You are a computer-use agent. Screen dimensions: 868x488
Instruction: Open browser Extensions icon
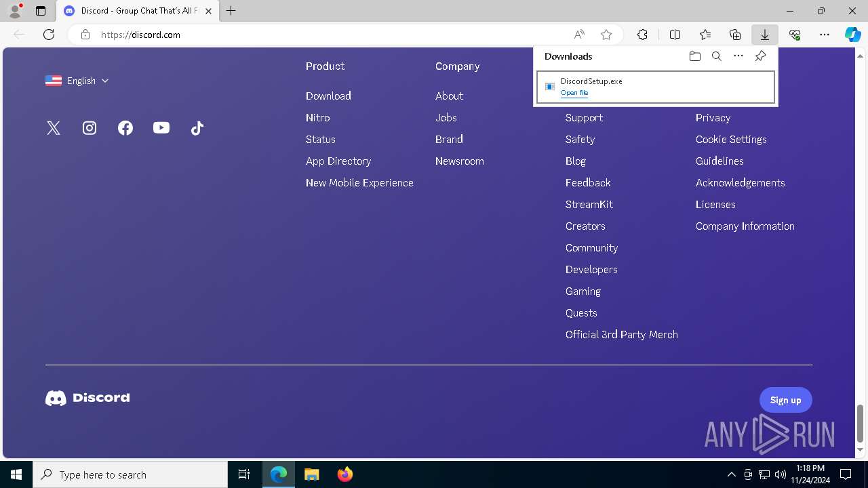pos(642,35)
